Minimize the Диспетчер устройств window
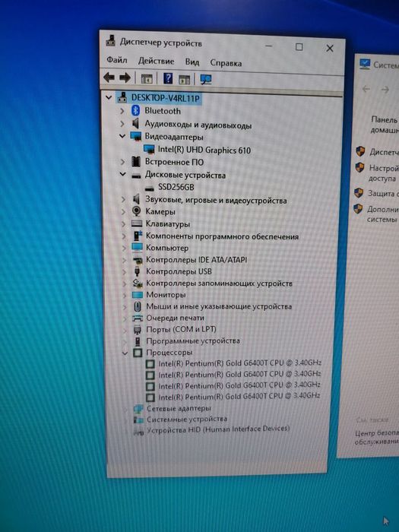Screen dimensions: 399x532 (x=269, y=46)
